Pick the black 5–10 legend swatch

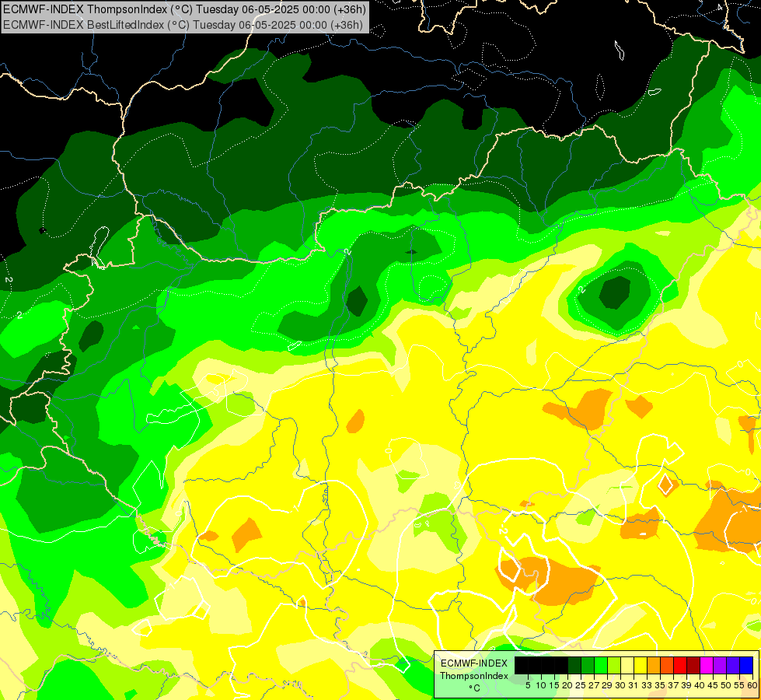[x=535, y=665]
